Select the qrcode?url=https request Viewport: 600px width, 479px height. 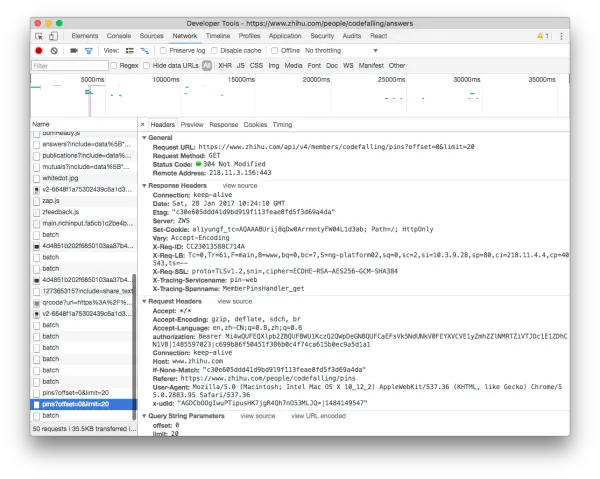pyautogui.click(x=83, y=303)
